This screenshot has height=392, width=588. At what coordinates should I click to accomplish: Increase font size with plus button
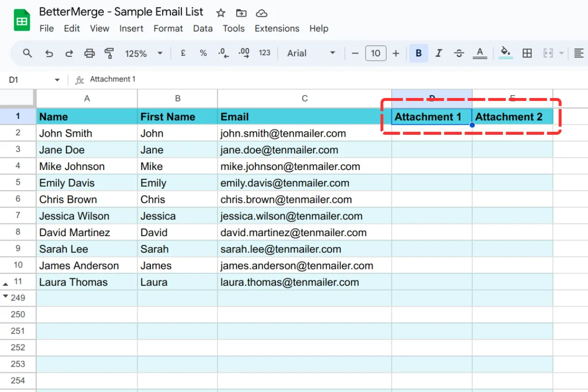pos(396,53)
